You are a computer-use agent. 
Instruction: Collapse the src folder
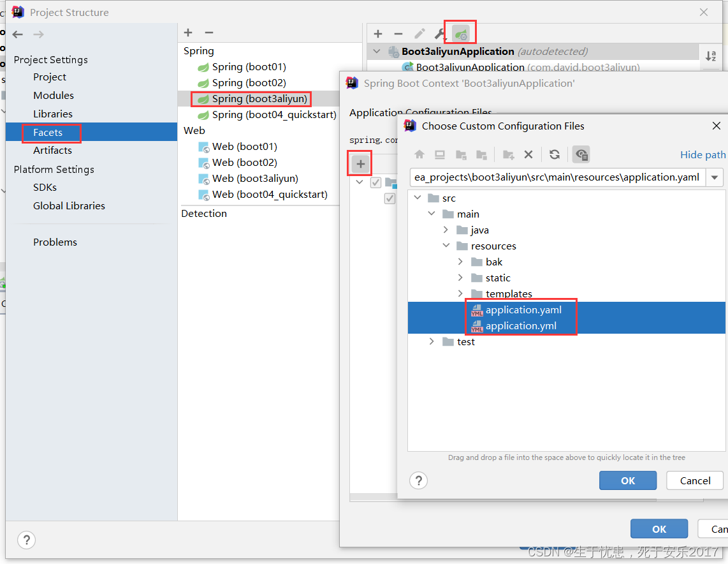418,198
